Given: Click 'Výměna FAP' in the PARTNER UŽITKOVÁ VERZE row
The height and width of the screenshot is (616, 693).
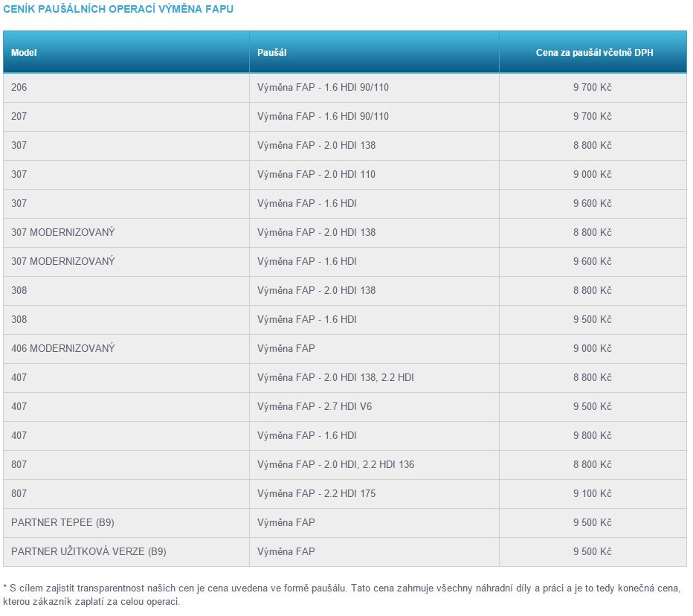Looking at the screenshot, I should point(286,551).
